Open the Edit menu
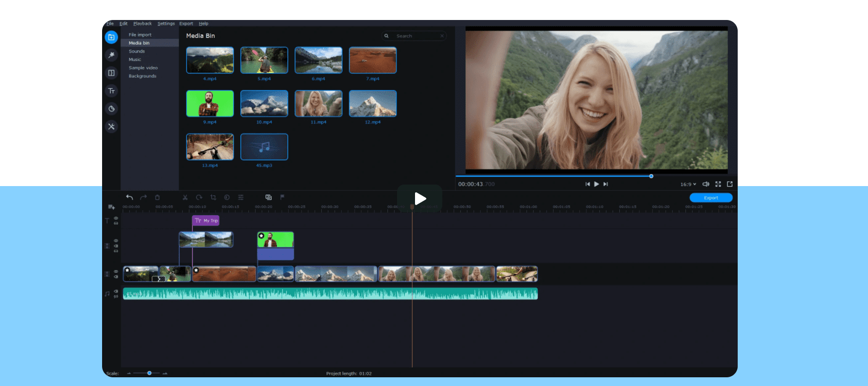 pyautogui.click(x=124, y=24)
